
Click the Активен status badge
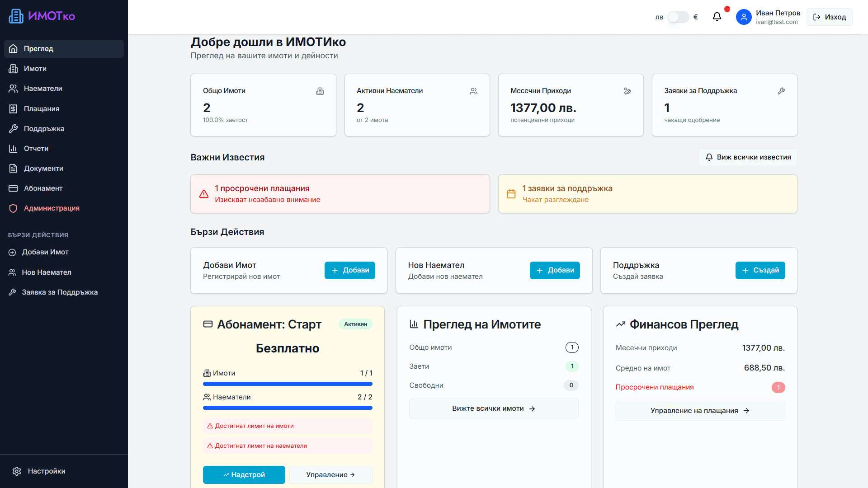[355, 324]
